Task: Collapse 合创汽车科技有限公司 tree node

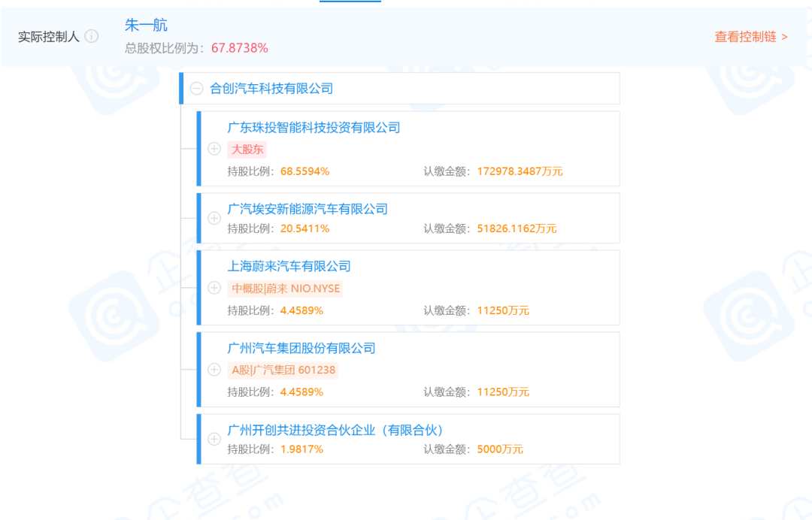Action: click(x=196, y=89)
